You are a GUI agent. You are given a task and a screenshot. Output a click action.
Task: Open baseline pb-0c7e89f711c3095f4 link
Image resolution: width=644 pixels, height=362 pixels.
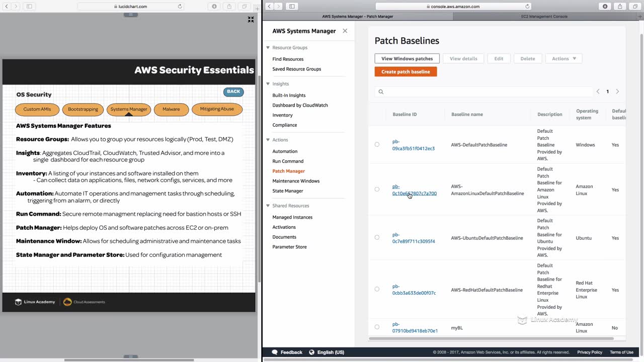pos(414,238)
